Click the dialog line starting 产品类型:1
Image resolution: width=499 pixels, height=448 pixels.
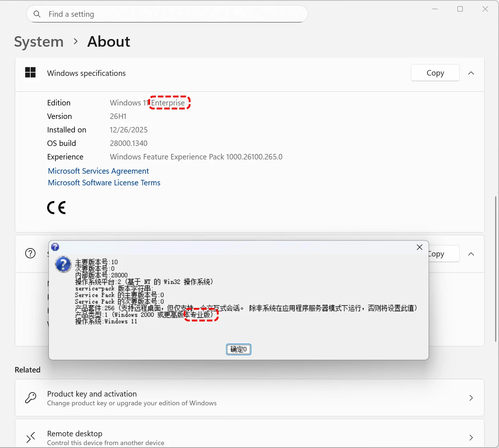point(144,314)
